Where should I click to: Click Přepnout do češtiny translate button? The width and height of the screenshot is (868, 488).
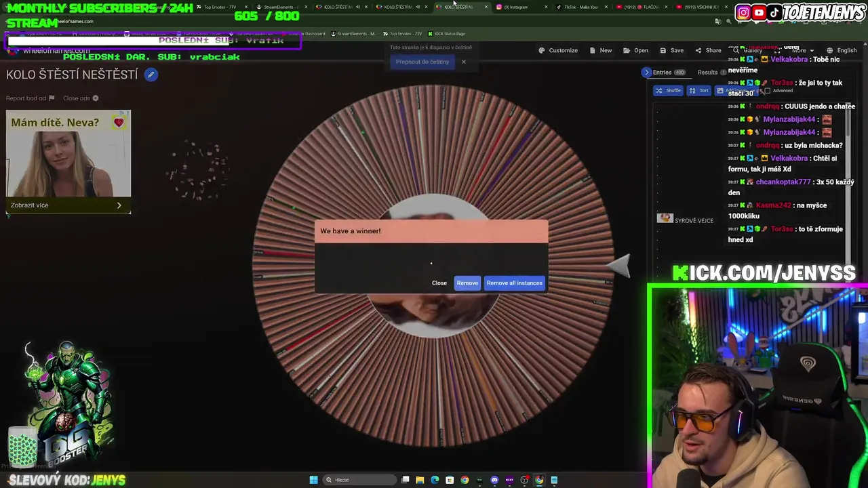coord(422,62)
